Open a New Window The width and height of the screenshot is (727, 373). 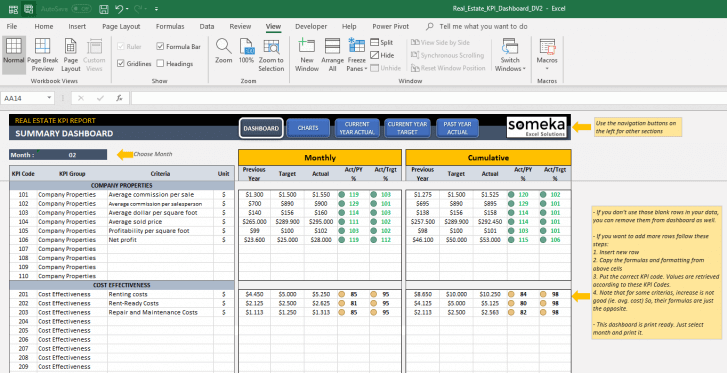tap(306, 46)
